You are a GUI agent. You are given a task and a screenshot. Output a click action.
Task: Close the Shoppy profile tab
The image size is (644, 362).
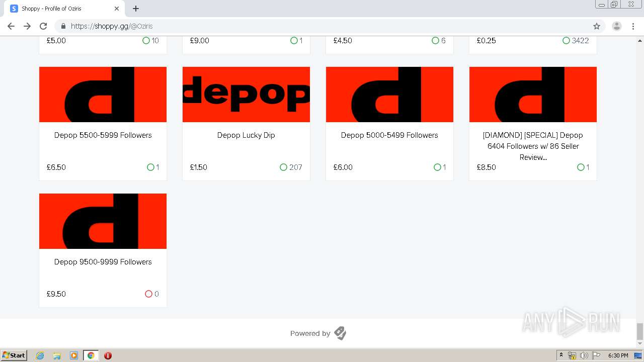[117, 9]
